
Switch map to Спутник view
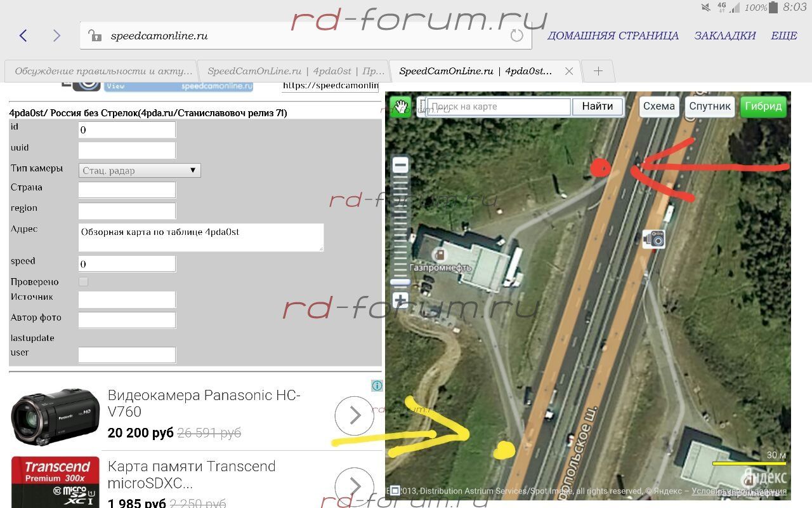click(x=710, y=106)
